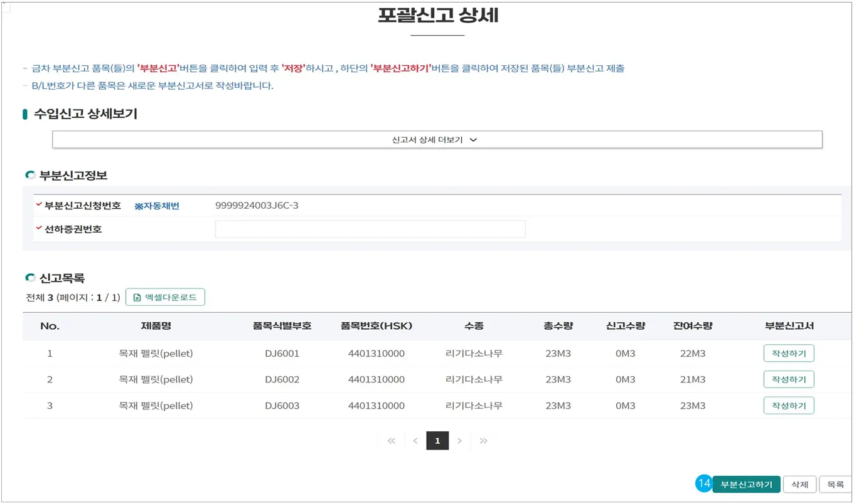Image resolution: width=854 pixels, height=504 pixels.
Task: Click 작성하기 for item DJ6001
Action: [788, 354]
